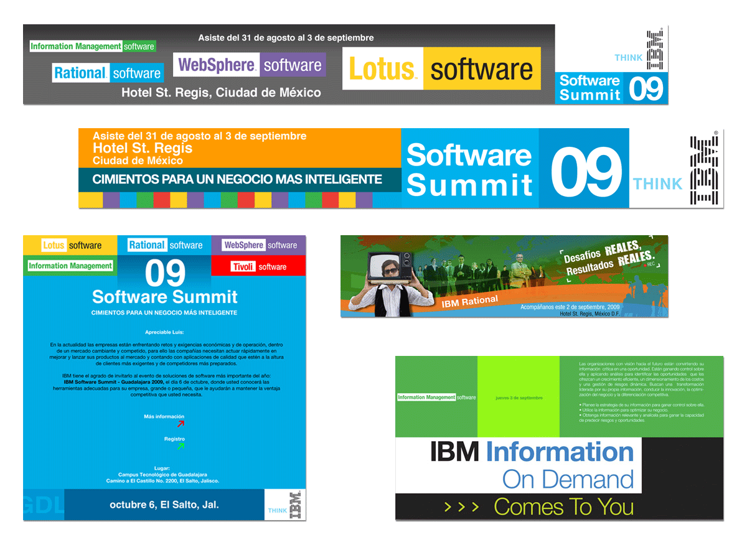Viewport: 747px width, 560px height.
Task: Click Hotel St. Regis heading in the orange banner
Action: (143, 148)
